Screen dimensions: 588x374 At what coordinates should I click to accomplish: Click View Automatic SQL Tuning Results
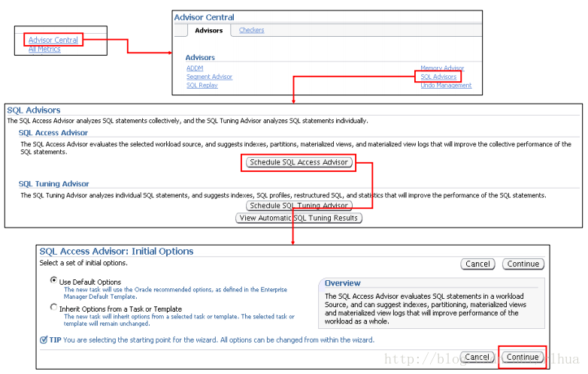pos(299,218)
